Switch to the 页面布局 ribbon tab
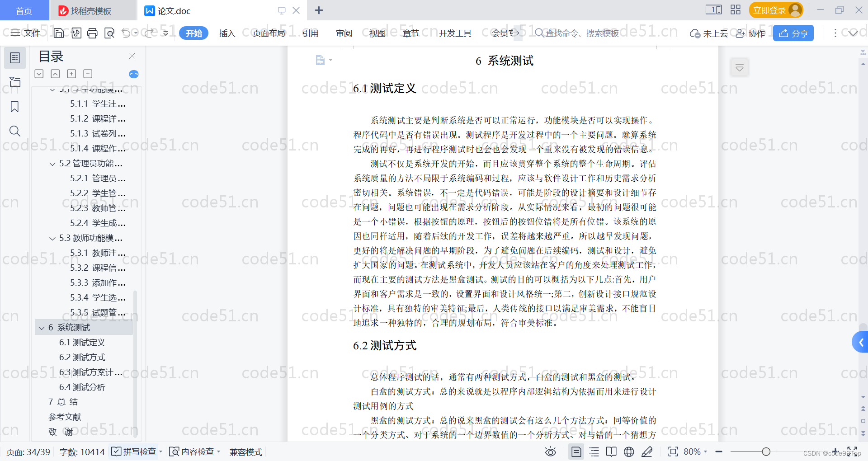The height and width of the screenshot is (461, 868). tap(269, 33)
